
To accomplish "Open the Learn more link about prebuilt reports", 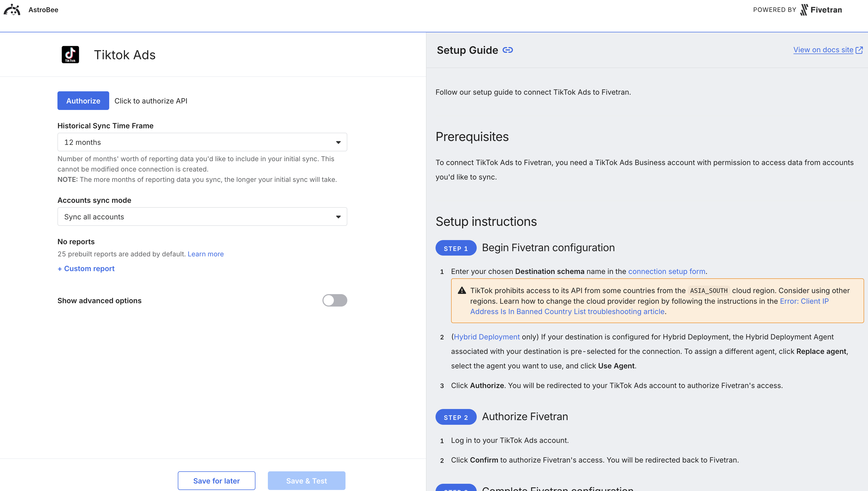I will coord(205,254).
